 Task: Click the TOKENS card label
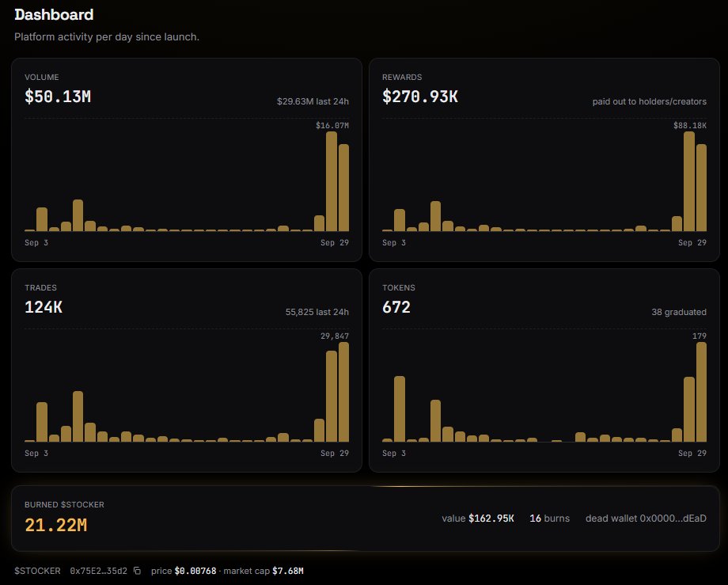[399, 288]
